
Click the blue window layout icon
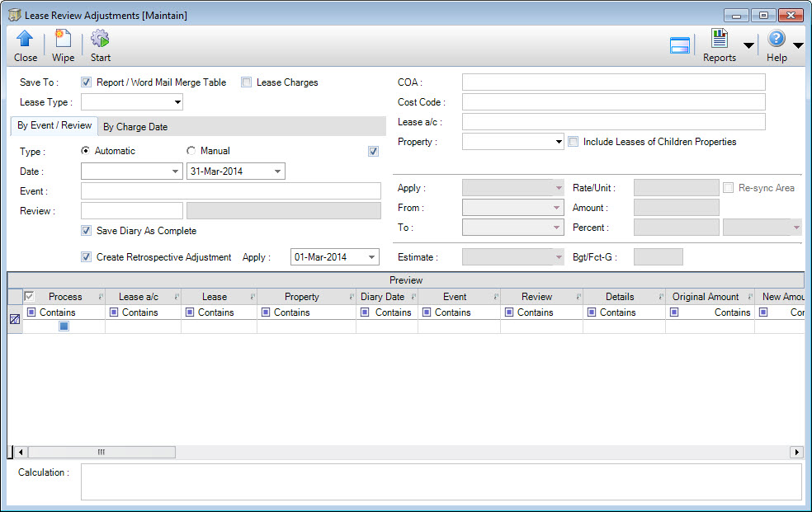(679, 45)
